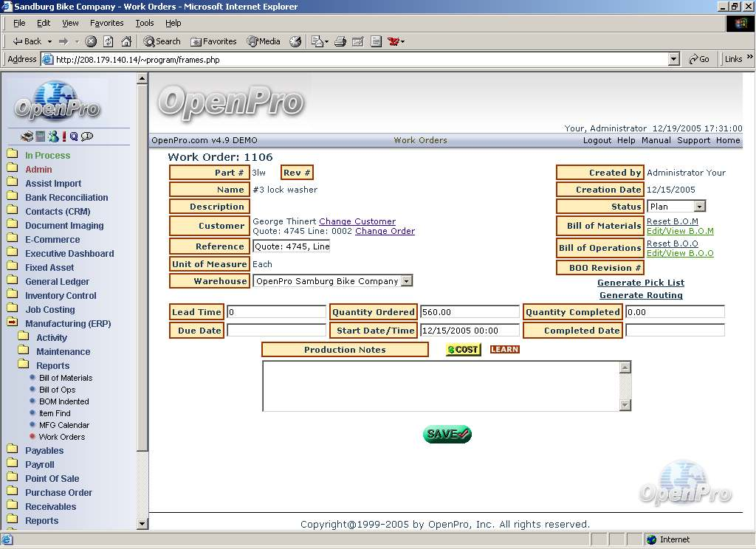756x549 pixels.
Task: Click the Generate Pick List link
Action: pos(640,283)
